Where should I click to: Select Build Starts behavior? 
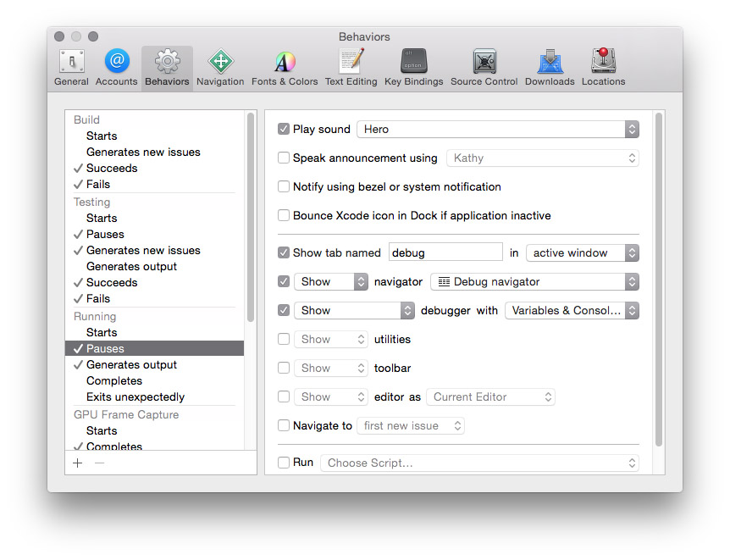point(155,136)
